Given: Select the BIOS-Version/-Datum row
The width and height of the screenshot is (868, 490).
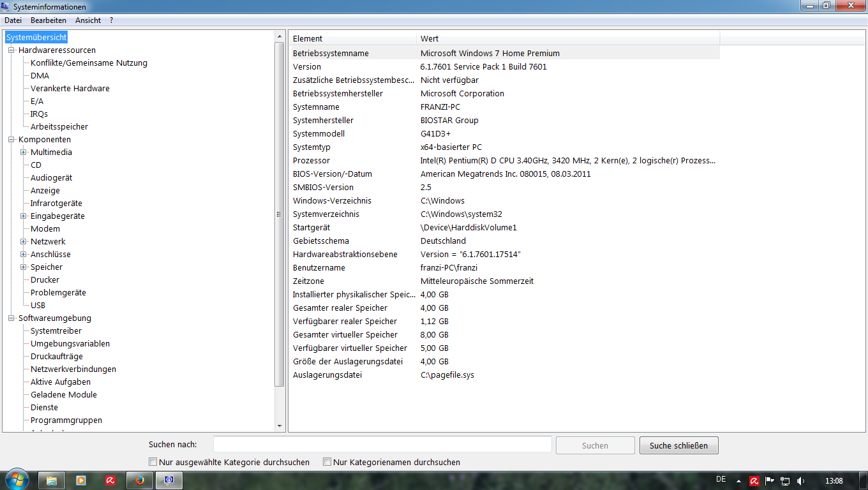Looking at the screenshot, I should point(505,174).
